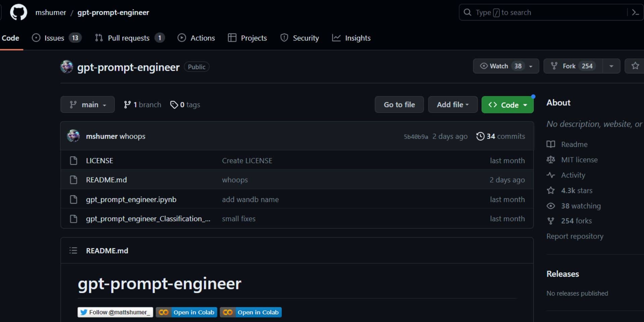Click the first Open in Colab badge
The height and width of the screenshot is (322, 644).
pyautogui.click(x=186, y=312)
